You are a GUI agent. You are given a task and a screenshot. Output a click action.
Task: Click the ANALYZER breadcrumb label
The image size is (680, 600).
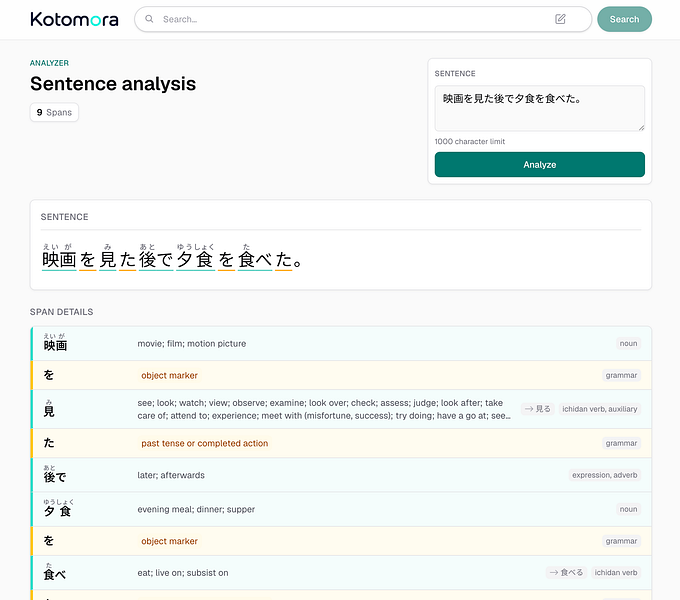(x=49, y=63)
